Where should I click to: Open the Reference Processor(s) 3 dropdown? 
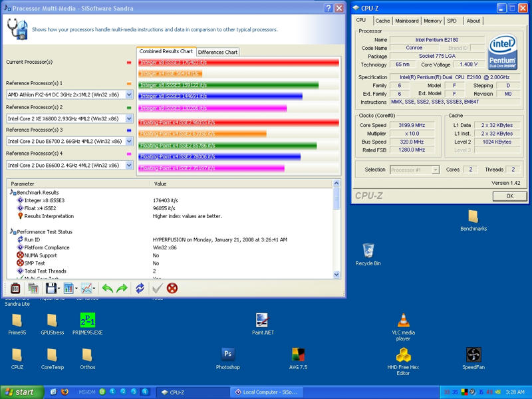pyautogui.click(x=129, y=141)
